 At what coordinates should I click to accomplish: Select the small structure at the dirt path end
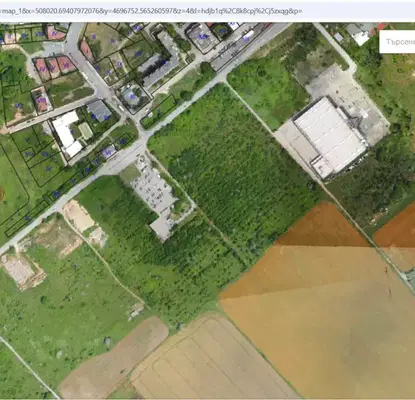point(137,311)
